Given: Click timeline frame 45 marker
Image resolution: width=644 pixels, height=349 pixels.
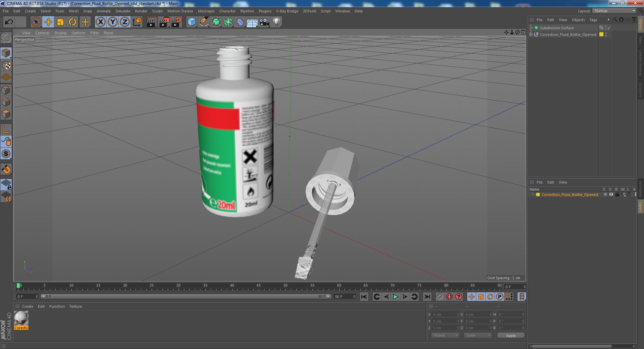Looking at the screenshot, I should [x=258, y=285].
